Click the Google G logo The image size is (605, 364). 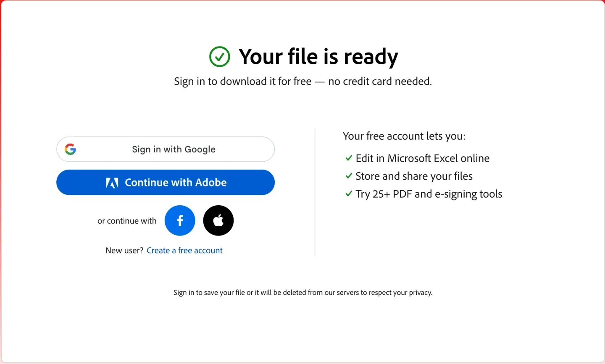71,149
